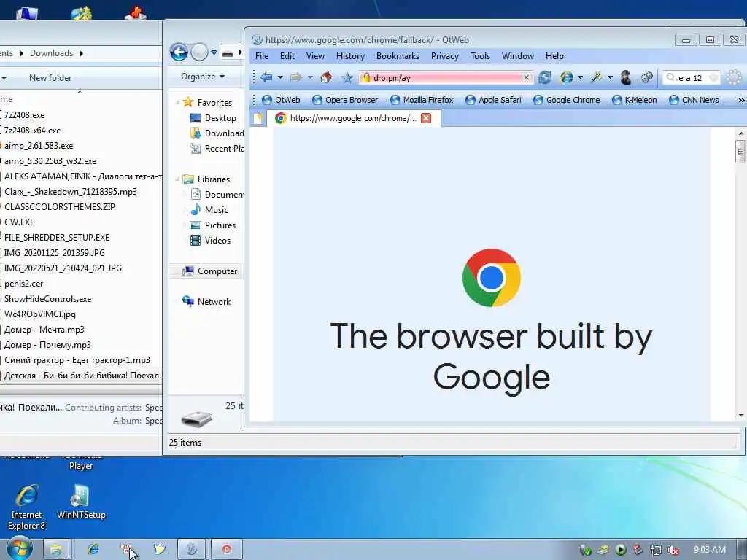This screenshot has height=560, width=747.
Task: Expand bookmarks bar overflow chevron
Action: point(741,100)
